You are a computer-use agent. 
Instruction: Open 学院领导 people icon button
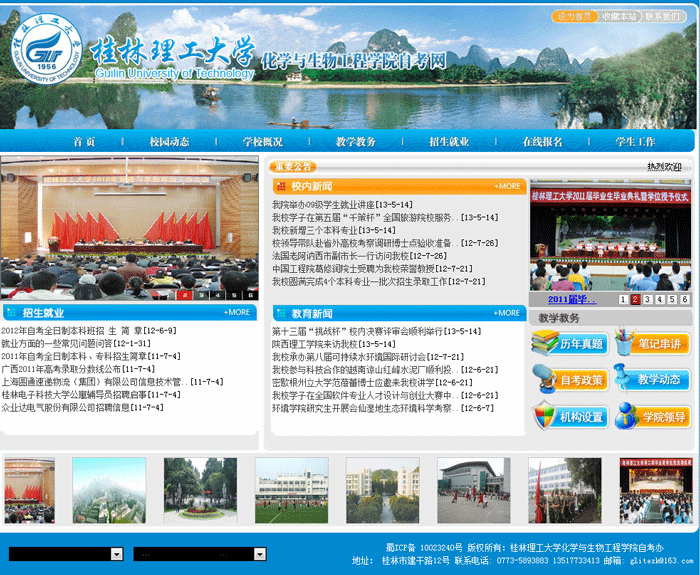click(653, 416)
